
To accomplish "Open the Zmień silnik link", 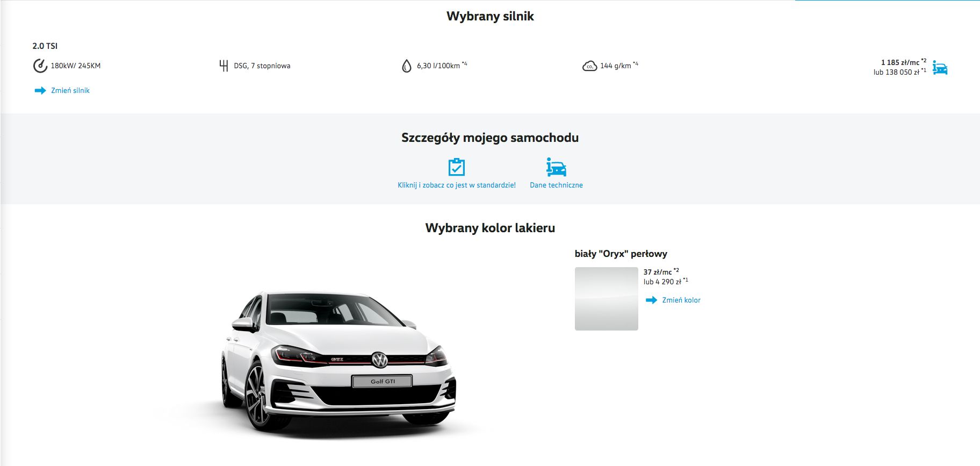I will pyautogui.click(x=70, y=90).
